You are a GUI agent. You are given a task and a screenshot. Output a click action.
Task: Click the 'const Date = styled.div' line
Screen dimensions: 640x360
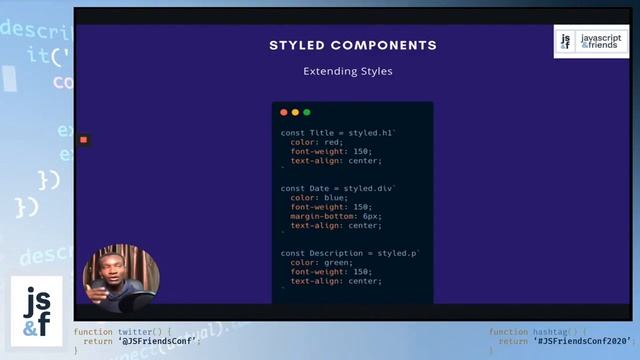(338, 189)
